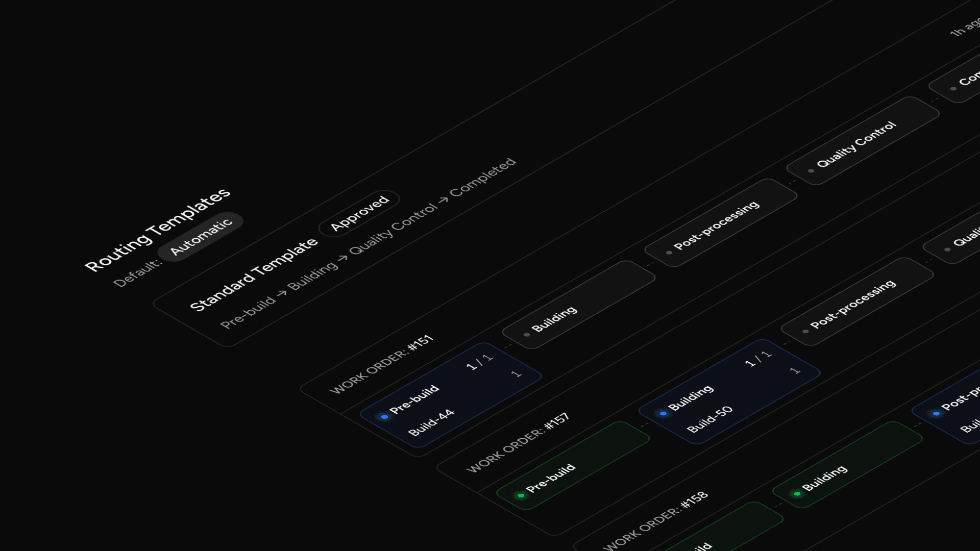Viewport: 980px width, 551px height.
Task: Select the WORK ORDER: #151 label
Action: 382,364
